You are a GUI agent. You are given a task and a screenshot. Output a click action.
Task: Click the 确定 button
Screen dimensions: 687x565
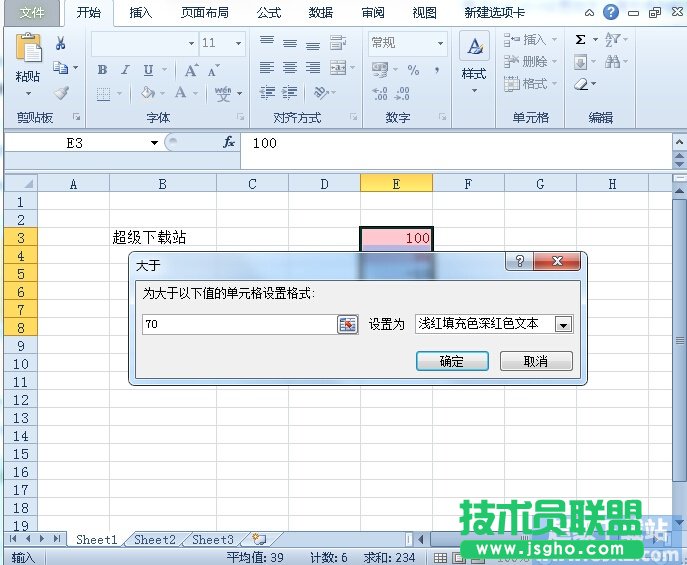coord(452,361)
